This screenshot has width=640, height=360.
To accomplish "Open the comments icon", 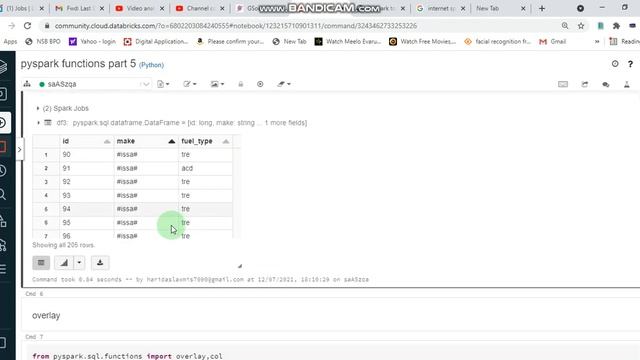I will click(606, 84).
